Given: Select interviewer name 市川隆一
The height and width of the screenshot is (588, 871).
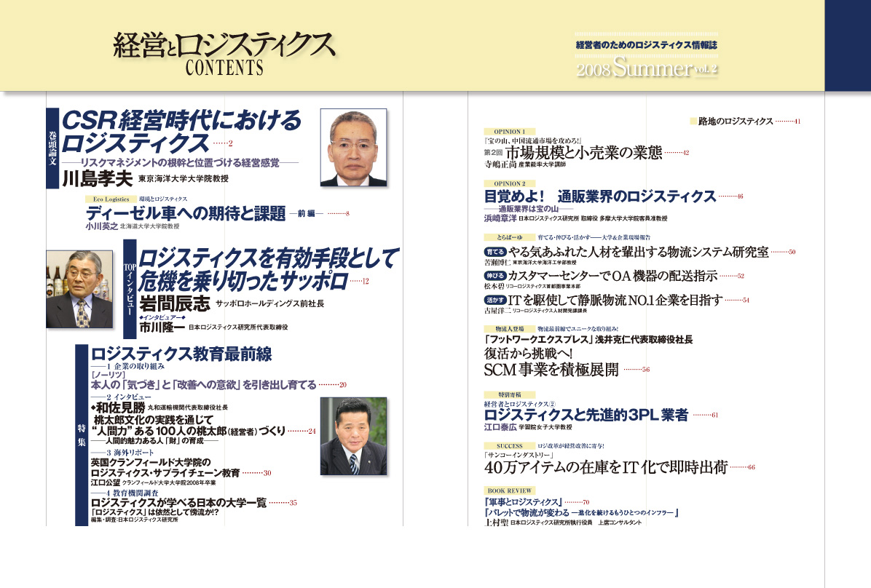Looking at the screenshot, I should [162, 327].
